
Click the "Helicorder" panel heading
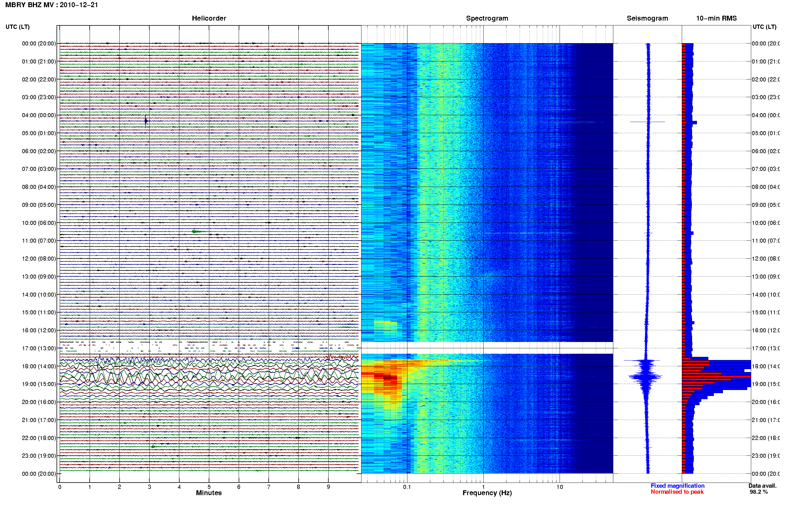coord(209,18)
